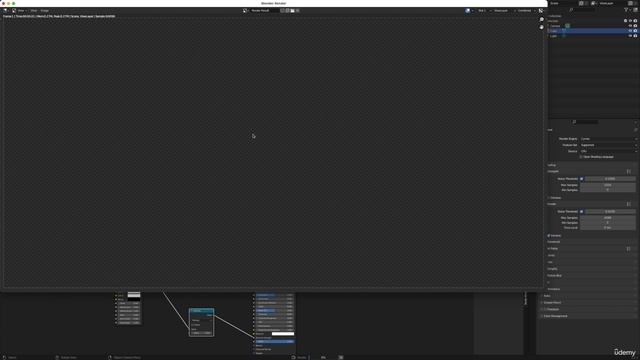Image resolution: width=640 pixels, height=360 pixels.
Task: Expand the Viewport Denoise subpanel
Action: [x=555, y=198]
